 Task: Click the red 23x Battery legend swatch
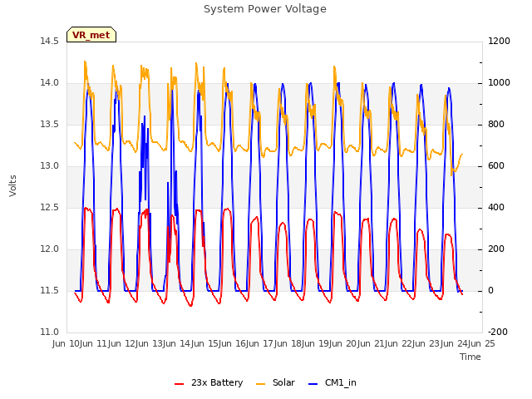point(179,384)
